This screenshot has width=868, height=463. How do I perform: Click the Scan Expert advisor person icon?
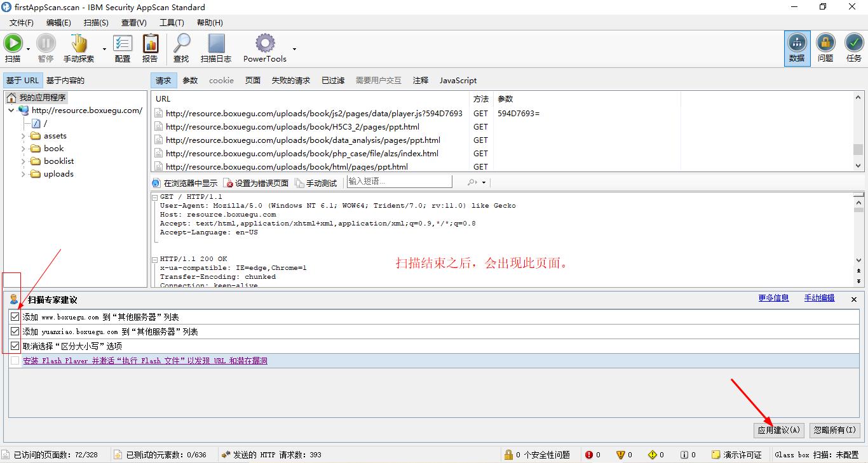[x=14, y=299]
